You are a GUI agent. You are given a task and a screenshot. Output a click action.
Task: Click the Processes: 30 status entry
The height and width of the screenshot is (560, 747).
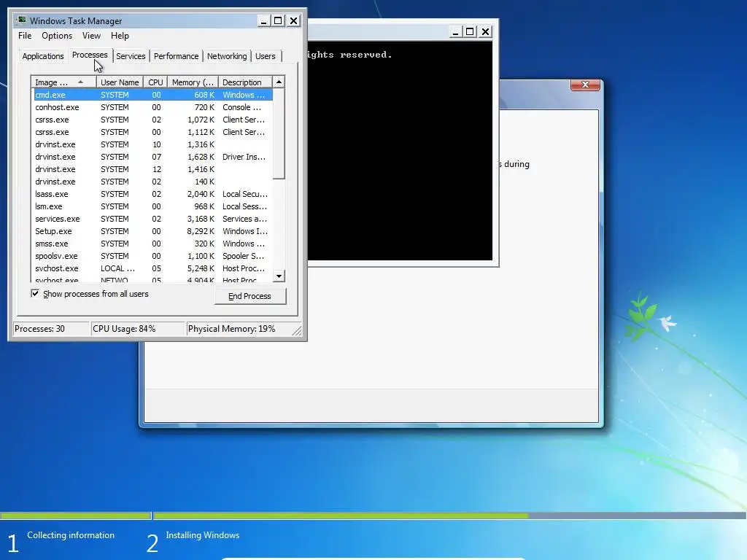51,329
